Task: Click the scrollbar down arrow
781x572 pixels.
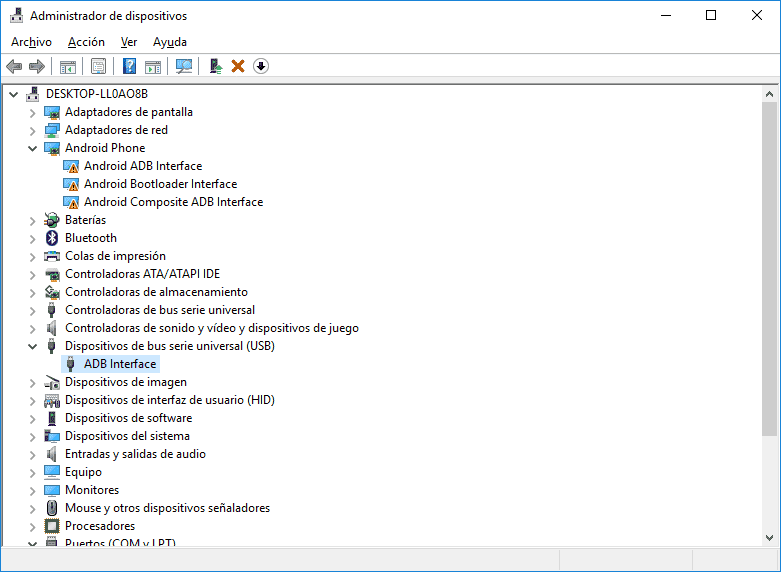Action: pyautogui.click(x=770, y=537)
